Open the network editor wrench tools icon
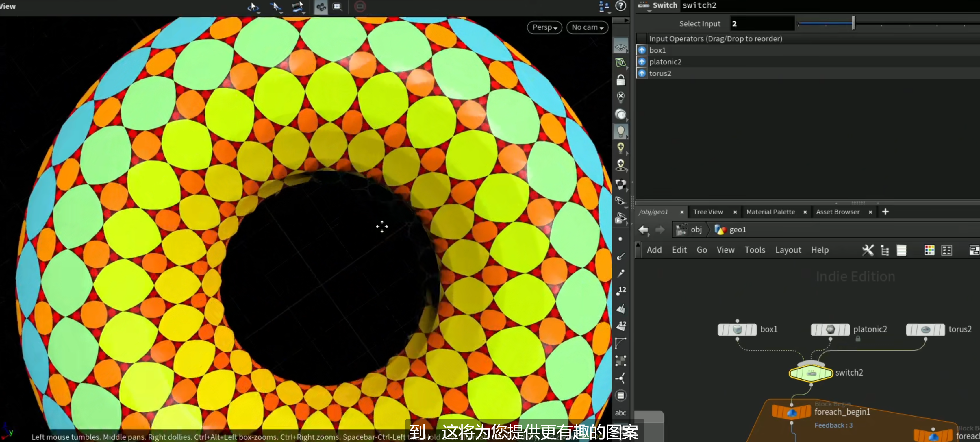The height and width of the screenshot is (442, 980). 868,250
